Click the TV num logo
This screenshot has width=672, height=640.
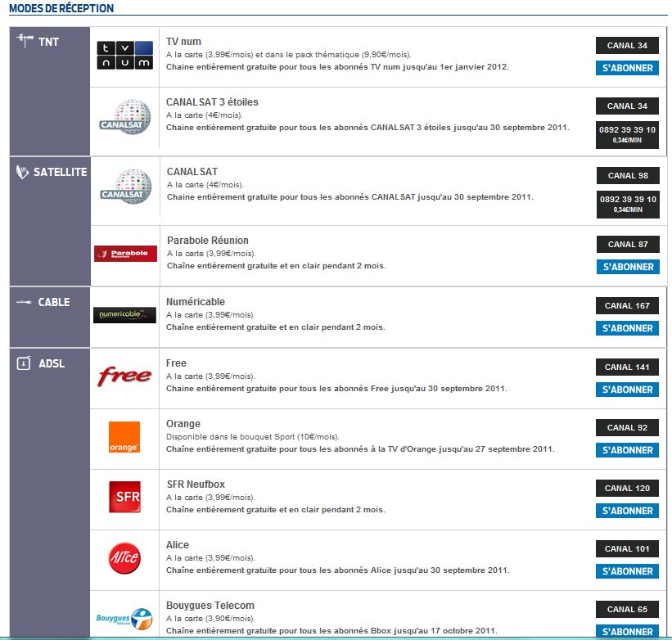tap(124, 56)
